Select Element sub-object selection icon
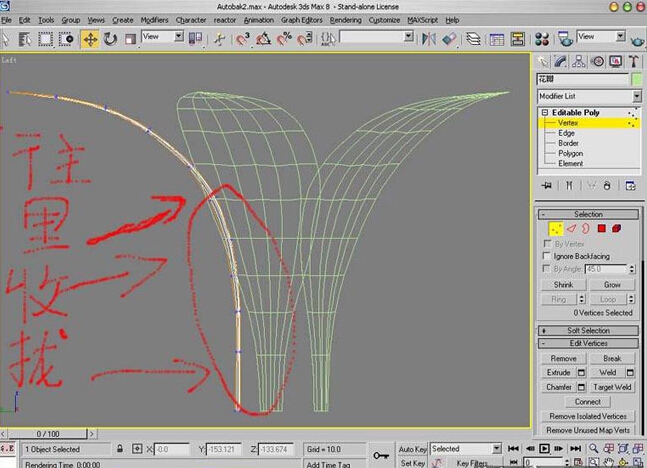This screenshot has width=647, height=468. 617,229
